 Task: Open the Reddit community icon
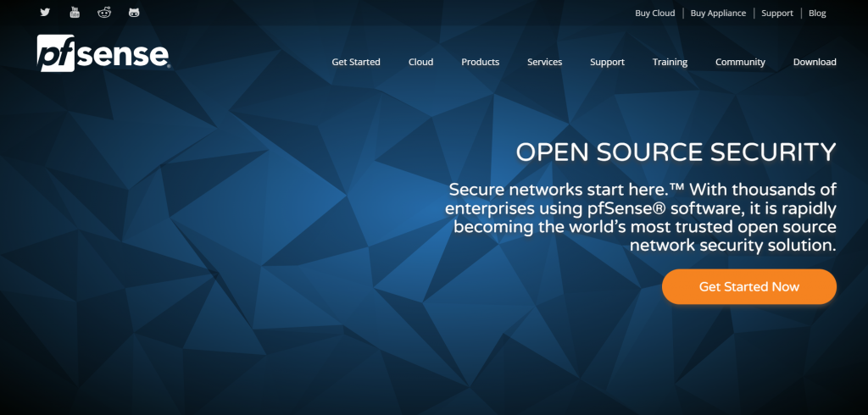click(104, 12)
